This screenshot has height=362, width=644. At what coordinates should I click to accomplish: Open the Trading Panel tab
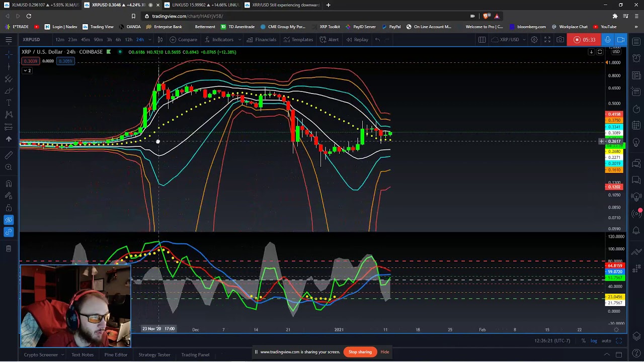point(195,354)
